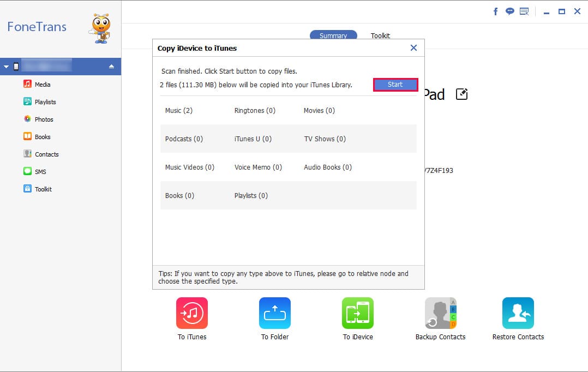Viewport: 588px width, 372px height.
Task: Open the Photos icon in sidebar
Action: pos(27,119)
